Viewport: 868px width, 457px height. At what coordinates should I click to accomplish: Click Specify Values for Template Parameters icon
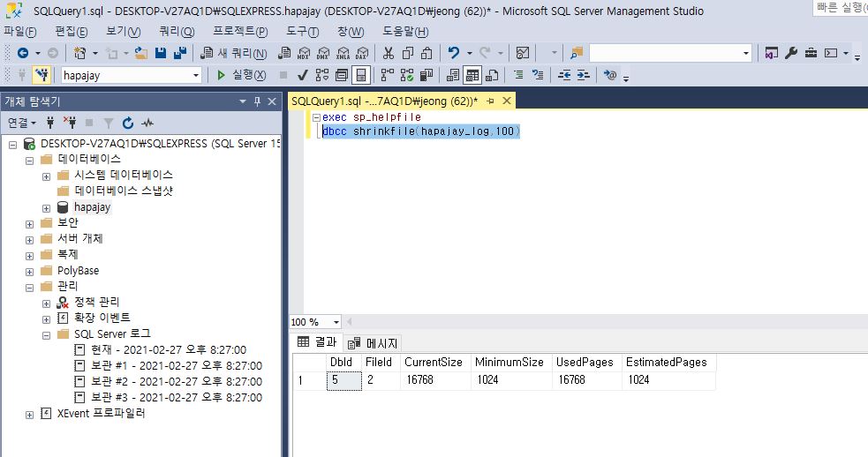tap(610, 75)
